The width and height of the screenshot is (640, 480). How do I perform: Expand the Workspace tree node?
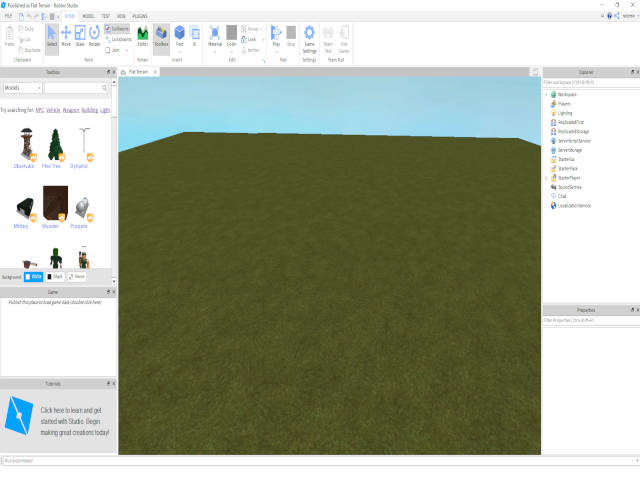(x=546, y=93)
